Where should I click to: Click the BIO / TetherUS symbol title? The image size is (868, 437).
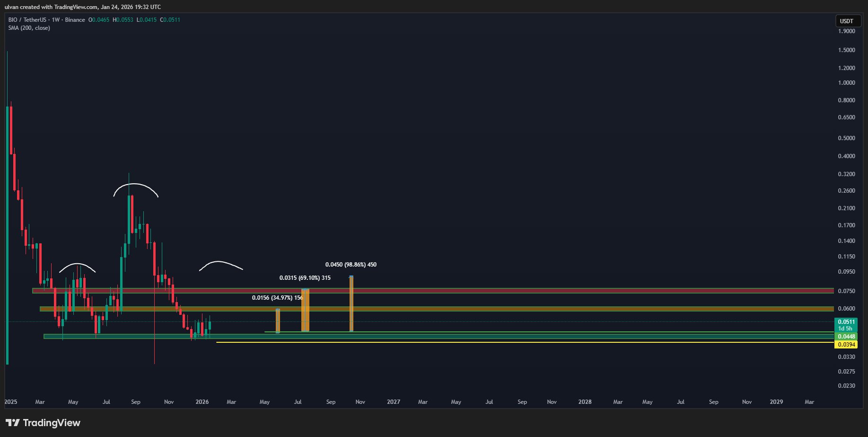(x=46, y=20)
